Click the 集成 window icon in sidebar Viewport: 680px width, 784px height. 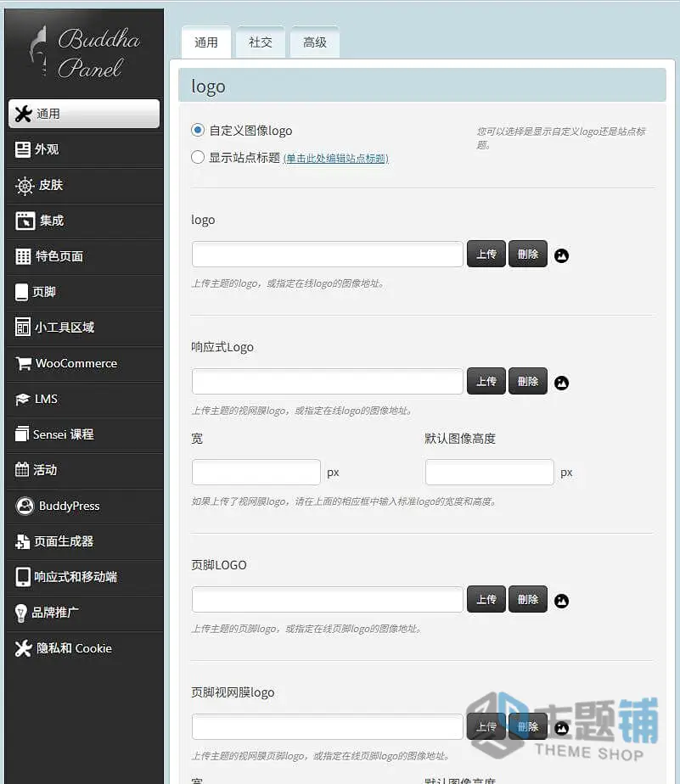[x=25, y=221]
